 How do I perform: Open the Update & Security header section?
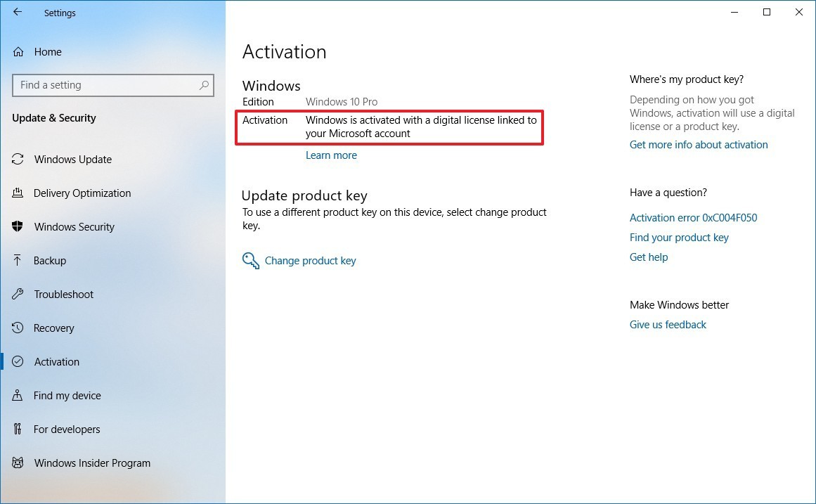[x=53, y=118]
